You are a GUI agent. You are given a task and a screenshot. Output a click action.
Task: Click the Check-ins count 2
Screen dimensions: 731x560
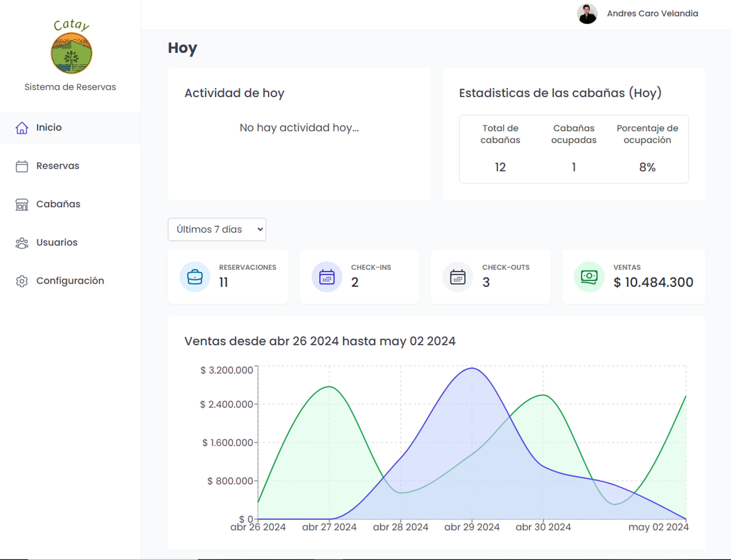tap(355, 283)
